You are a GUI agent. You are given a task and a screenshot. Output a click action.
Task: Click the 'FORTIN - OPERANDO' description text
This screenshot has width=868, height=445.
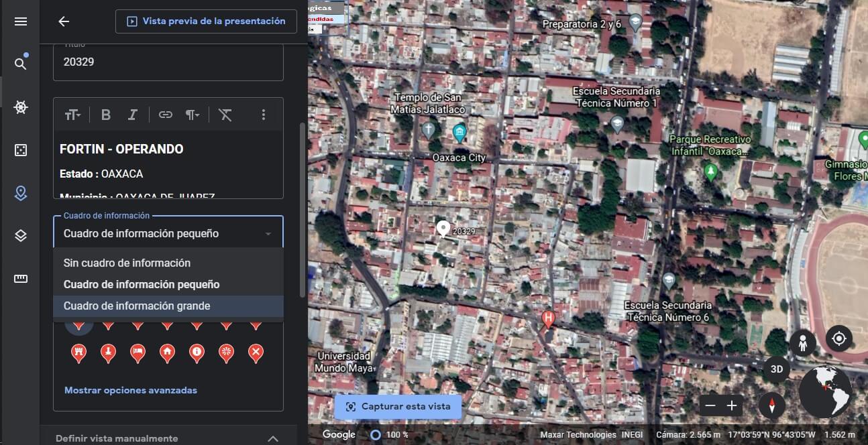click(x=121, y=149)
